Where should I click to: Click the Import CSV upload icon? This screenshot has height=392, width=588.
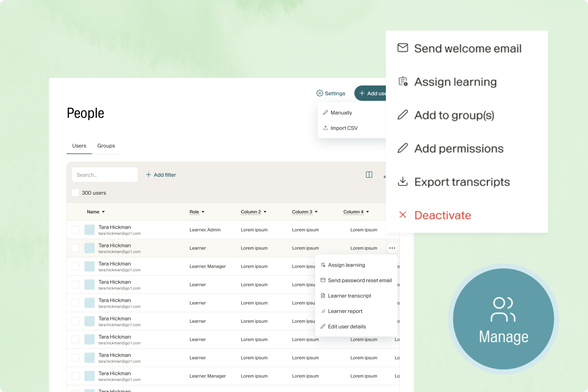click(325, 128)
